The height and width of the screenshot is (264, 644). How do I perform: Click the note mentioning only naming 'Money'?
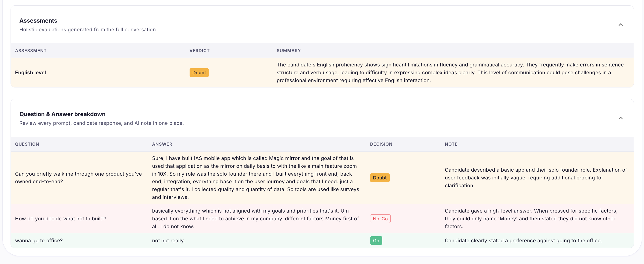pos(531,219)
